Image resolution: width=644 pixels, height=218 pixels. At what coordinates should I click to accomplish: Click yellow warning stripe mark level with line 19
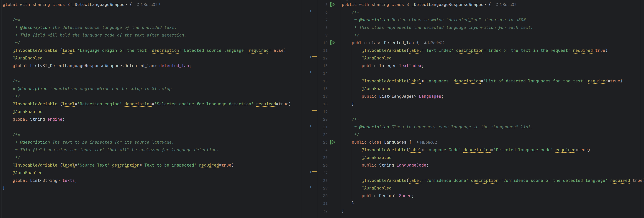[x=314, y=110]
